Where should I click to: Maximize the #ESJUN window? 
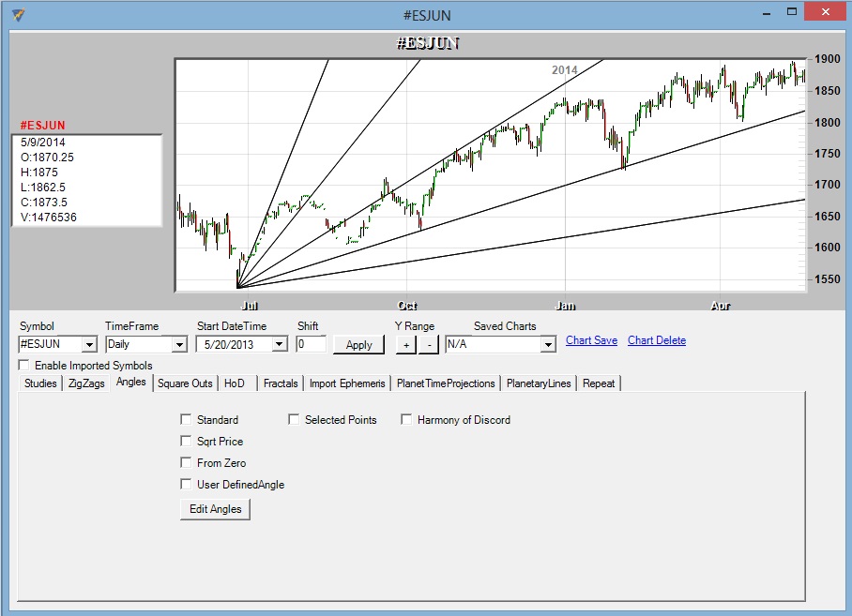(792, 12)
